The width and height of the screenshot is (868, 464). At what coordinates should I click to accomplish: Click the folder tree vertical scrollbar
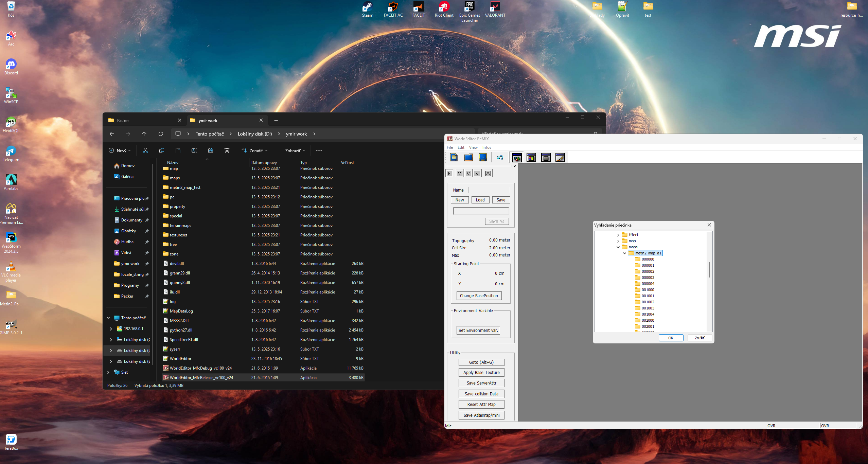click(x=709, y=270)
